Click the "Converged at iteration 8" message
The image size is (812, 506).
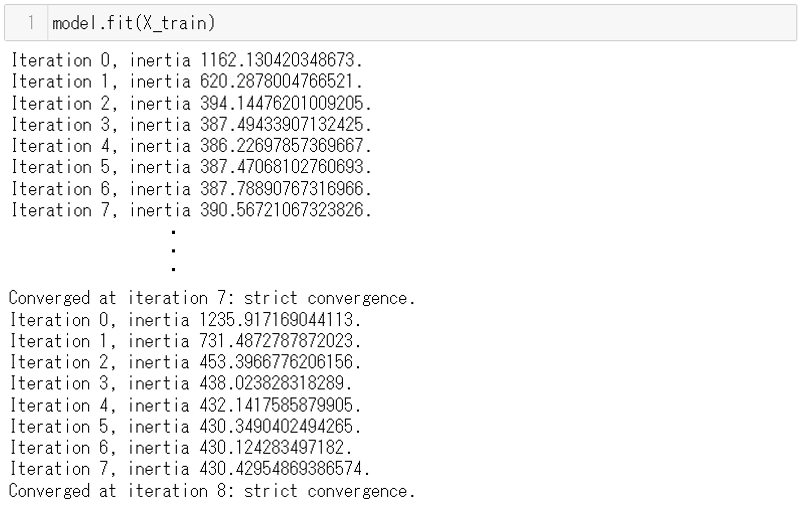pyautogui.click(x=212, y=491)
